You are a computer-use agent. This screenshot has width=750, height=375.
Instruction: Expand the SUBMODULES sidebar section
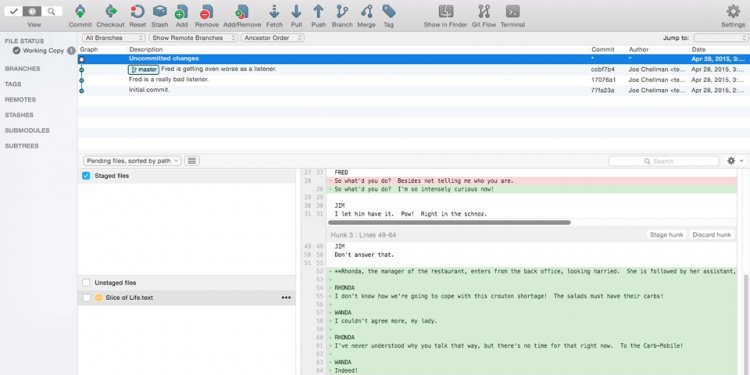(x=27, y=130)
